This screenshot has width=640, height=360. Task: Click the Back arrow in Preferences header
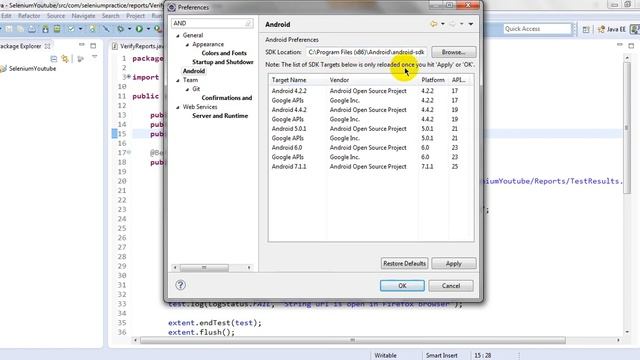click(x=434, y=24)
